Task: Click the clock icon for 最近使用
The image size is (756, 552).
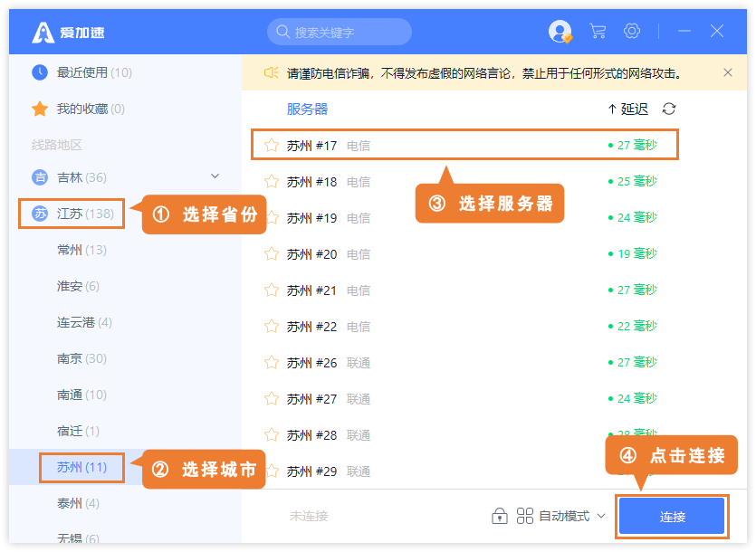Action: pos(40,72)
